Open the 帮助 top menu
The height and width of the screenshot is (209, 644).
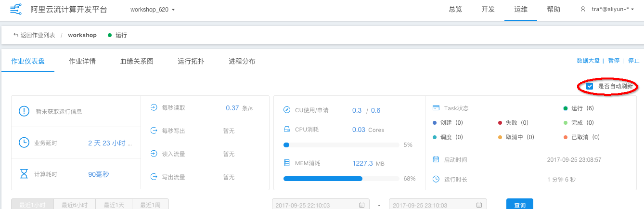click(554, 9)
